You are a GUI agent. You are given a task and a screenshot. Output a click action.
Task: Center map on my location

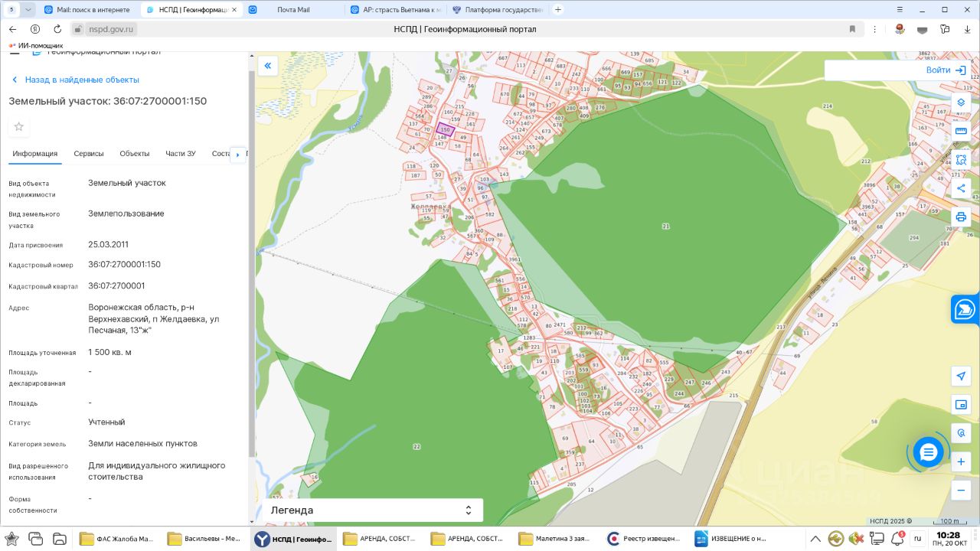pos(961,376)
